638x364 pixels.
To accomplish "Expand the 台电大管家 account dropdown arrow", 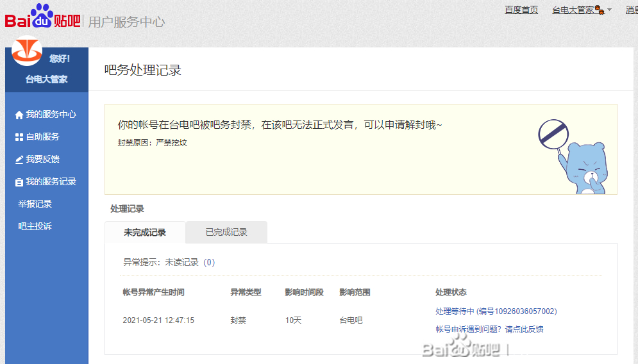I will click(x=610, y=10).
